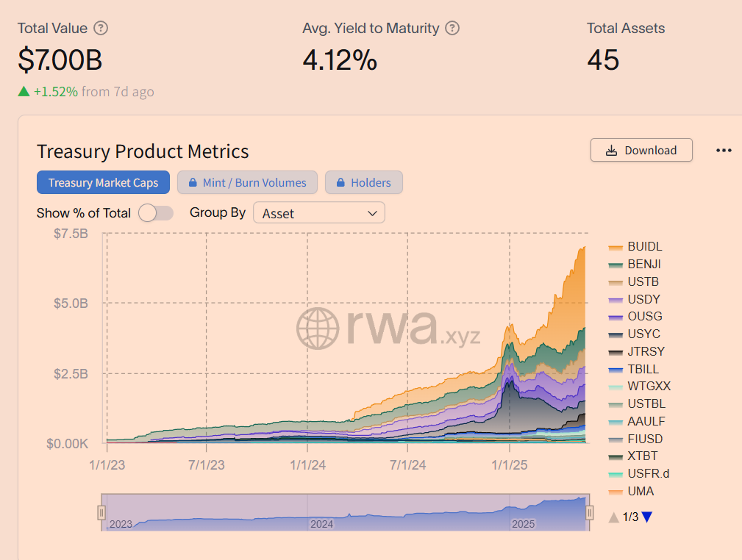The height and width of the screenshot is (560, 742).
Task: Select the Treasury Market Caps tab
Action: coord(103,183)
